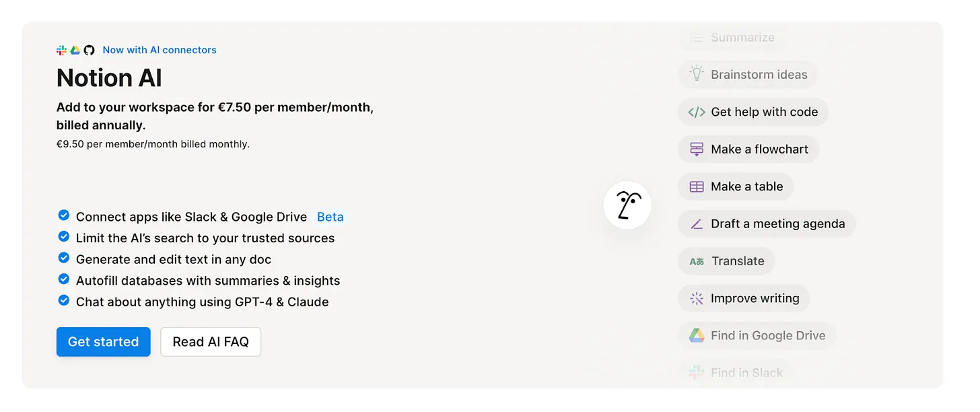Click the GitHub icon in header

tap(89, 50)
